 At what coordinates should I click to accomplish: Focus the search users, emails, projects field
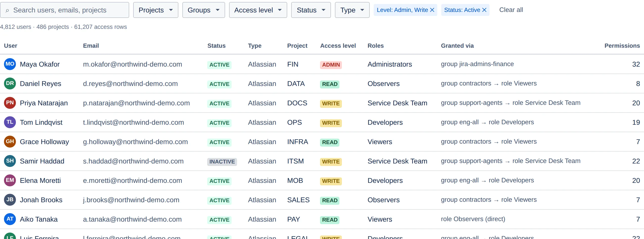[x=65, y=10]
